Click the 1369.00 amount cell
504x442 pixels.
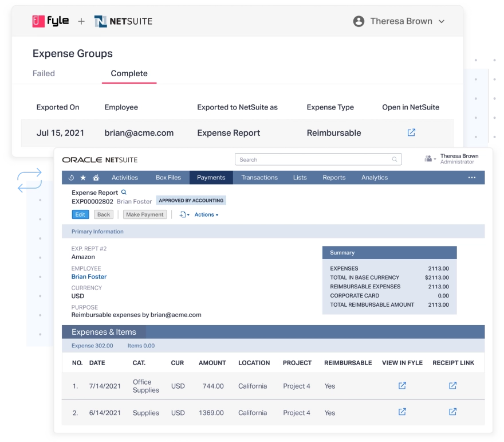(x=211, y=413)
